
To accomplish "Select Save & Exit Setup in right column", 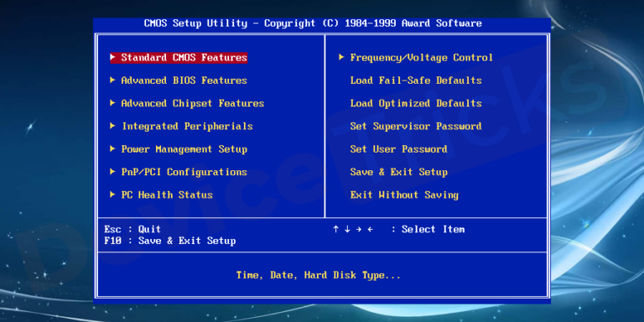I will [398, 172].
